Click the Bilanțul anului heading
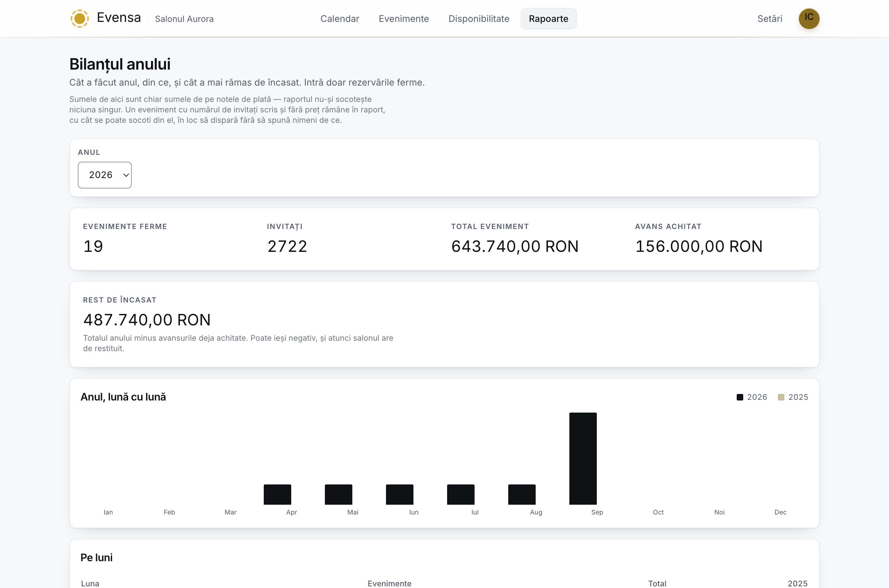The image size is (889, 588). click(x=120, y=64)
